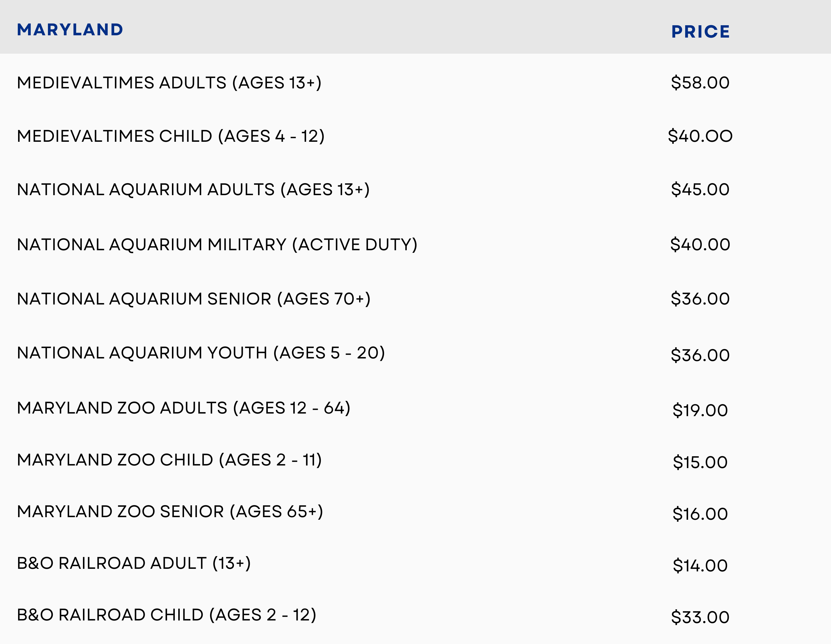Select Medievaltimes Adults (Ages 13+) row
Screen dimensions: 831x644
(x=169, y=83)
